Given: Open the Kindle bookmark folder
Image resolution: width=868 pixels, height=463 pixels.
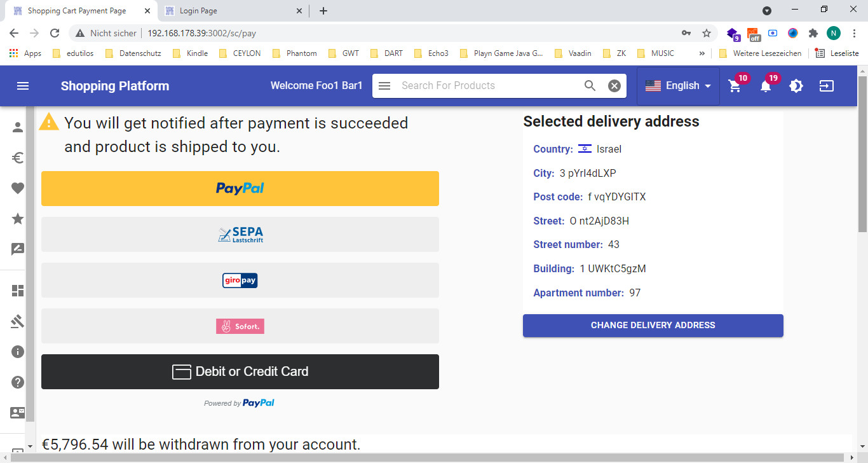Looking at the screenshot, I should [x=190, y=53].
